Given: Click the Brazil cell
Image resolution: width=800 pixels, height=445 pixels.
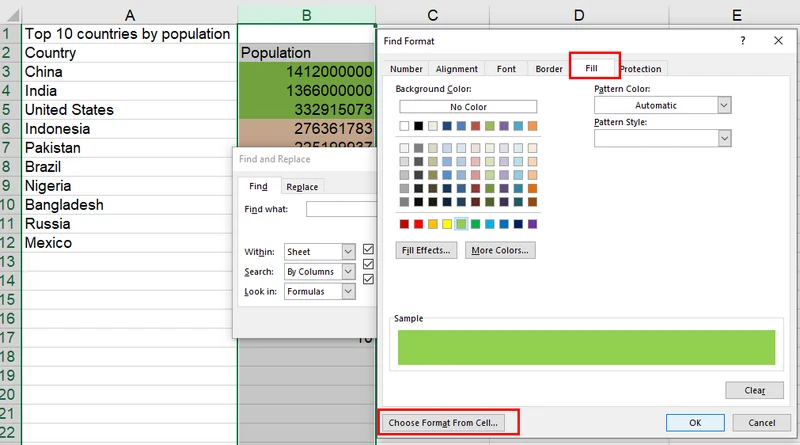Looking at the screenshot, I should pyautogui.click(x=130, y=167).
